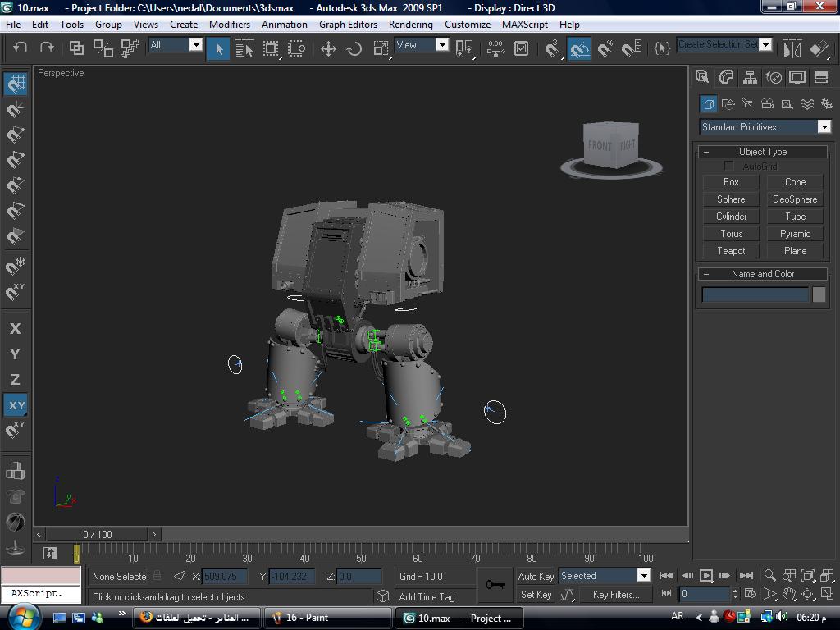The height and width of the screenshot is (630, 840).
Task: Click the time slider showing 0 / 100
Action: [x=97, y=535]
